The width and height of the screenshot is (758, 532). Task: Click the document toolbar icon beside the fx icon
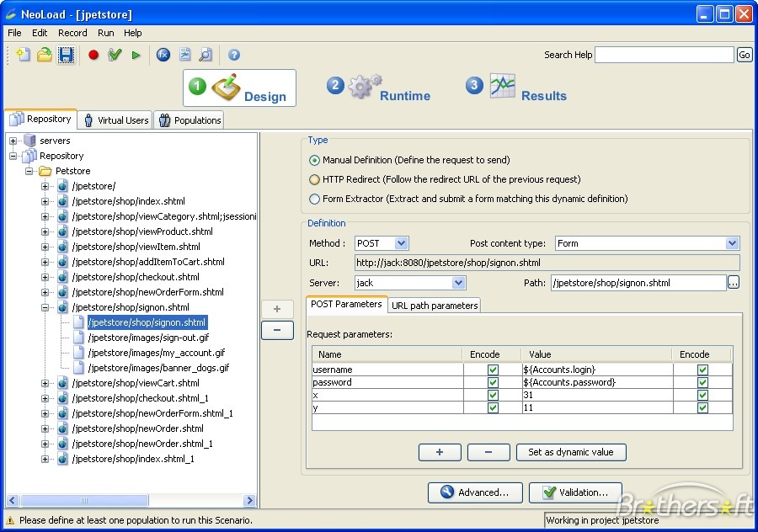click(x=184, y=55)
